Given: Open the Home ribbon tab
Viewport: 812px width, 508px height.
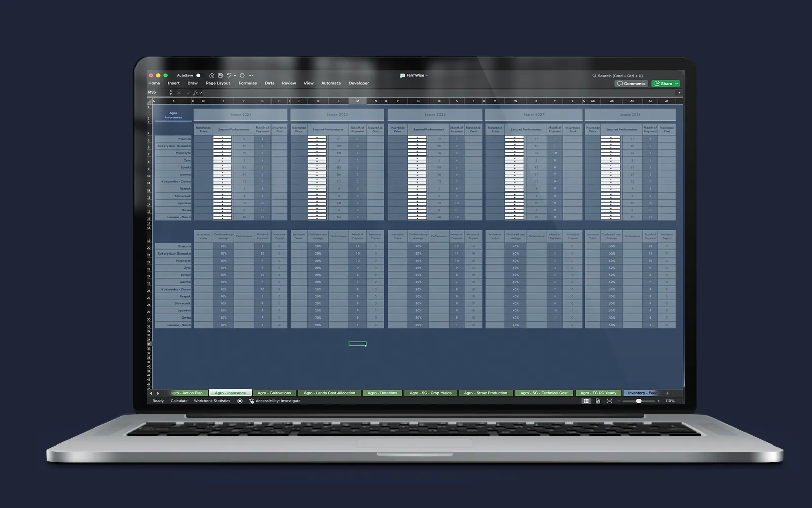Looking at the screenshot, I should point(154,83).
